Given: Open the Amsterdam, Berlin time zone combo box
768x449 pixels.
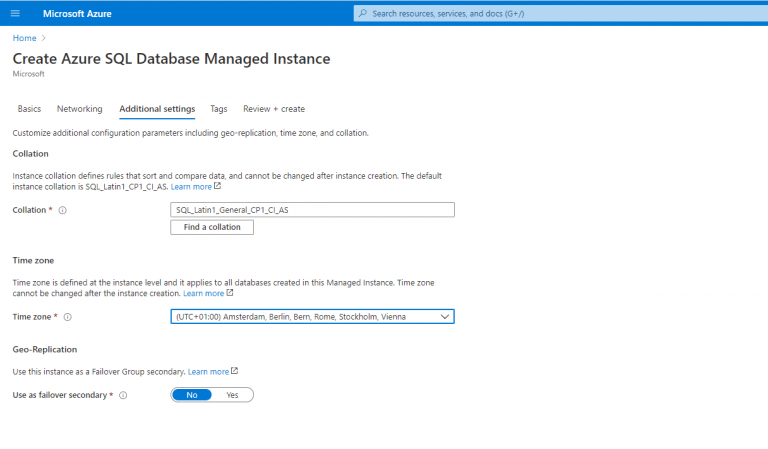Looking at the screenshot, I should (x=312, y=316).
